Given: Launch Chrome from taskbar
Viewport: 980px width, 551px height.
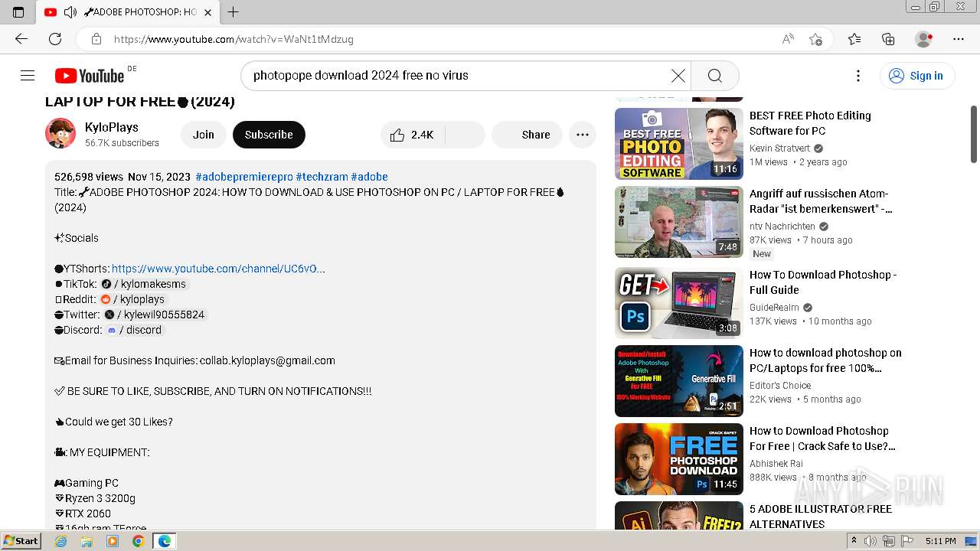Looking at the screenshot, I should [138, 541].
